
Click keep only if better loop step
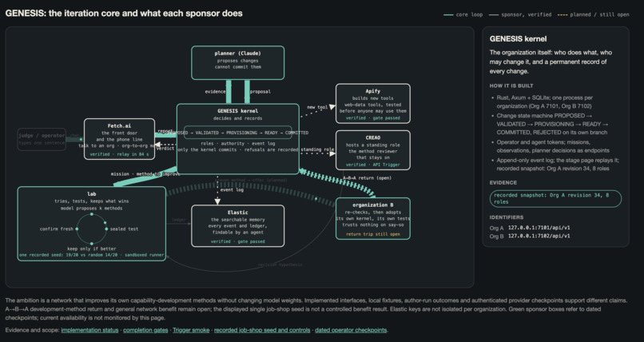pyautogui.click(x=92, y=249)
